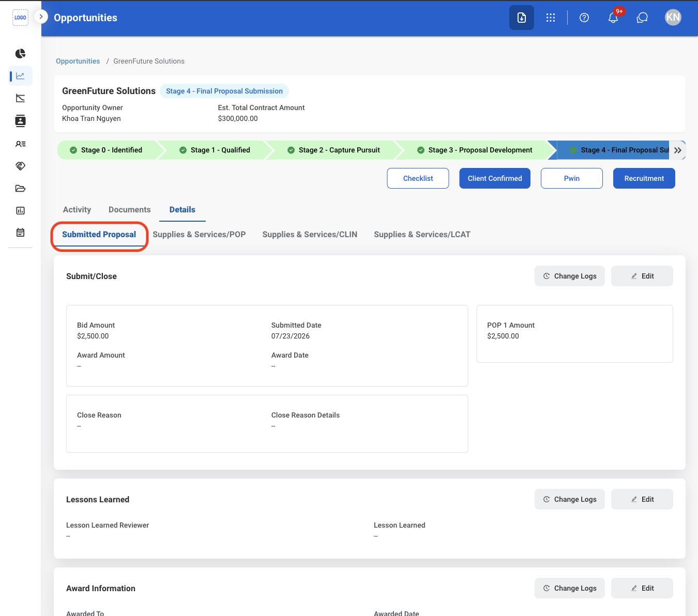This screenshot has height=616, width=698.
Task: Select the Submitted Proposal sub-tab
Action: [x=99, y=235]
